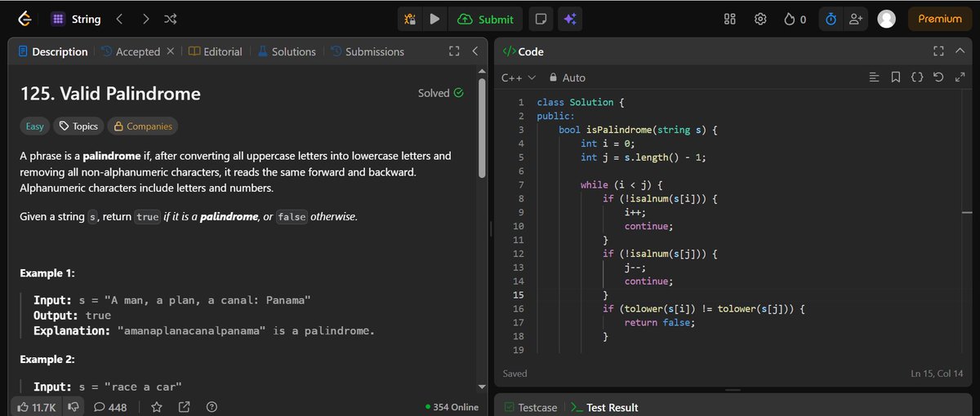Toggle the Auto lock setting

(x=567, y=77)
